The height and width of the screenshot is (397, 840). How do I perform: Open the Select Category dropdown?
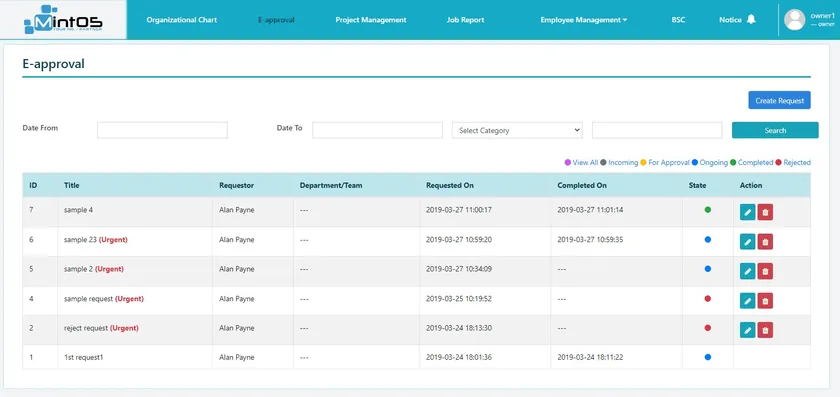click(x=518, y=130)
